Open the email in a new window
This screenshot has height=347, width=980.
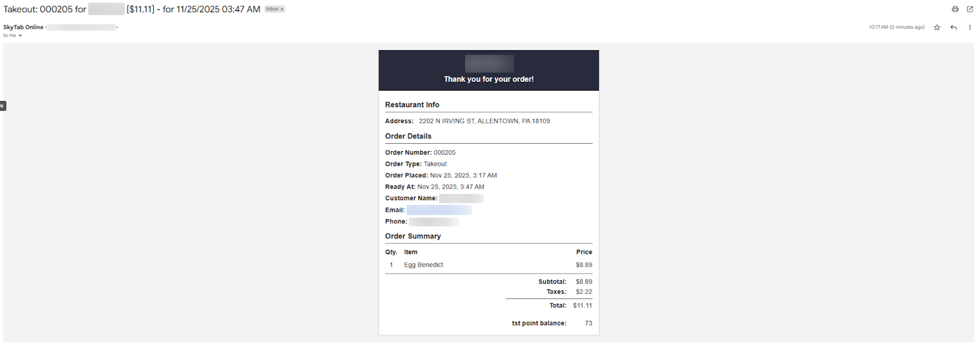tap(970, 9)
